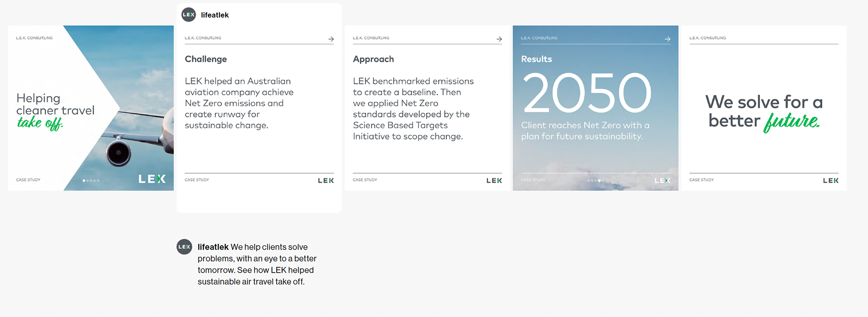Select the 2050 Results slide
The height and width of the screenshot is (317, 868).
pos(595,108)
